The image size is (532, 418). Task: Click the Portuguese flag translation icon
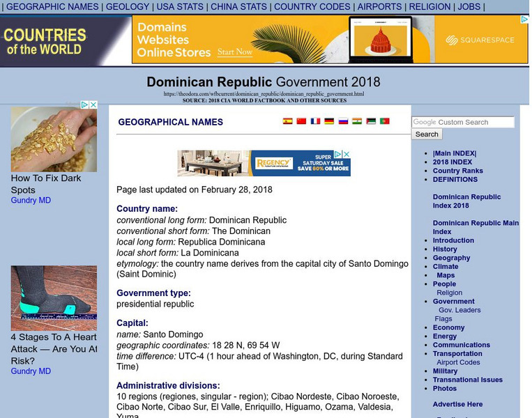coord(385,121)
